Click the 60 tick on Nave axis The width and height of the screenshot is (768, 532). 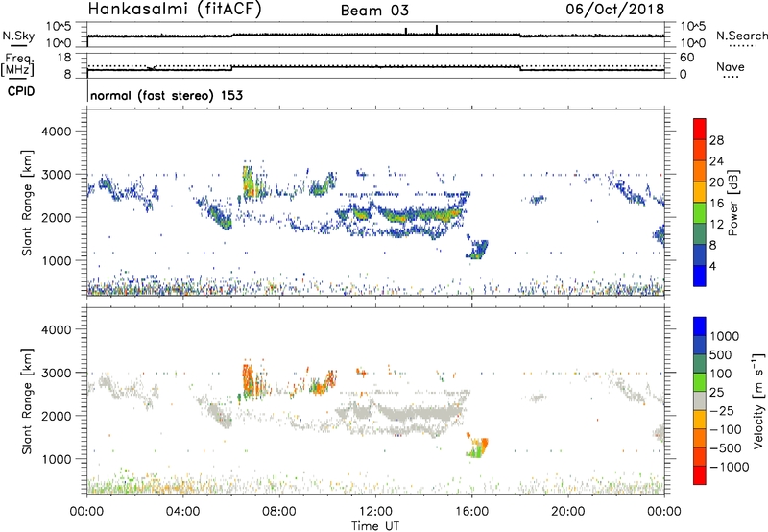pos(687,58)
